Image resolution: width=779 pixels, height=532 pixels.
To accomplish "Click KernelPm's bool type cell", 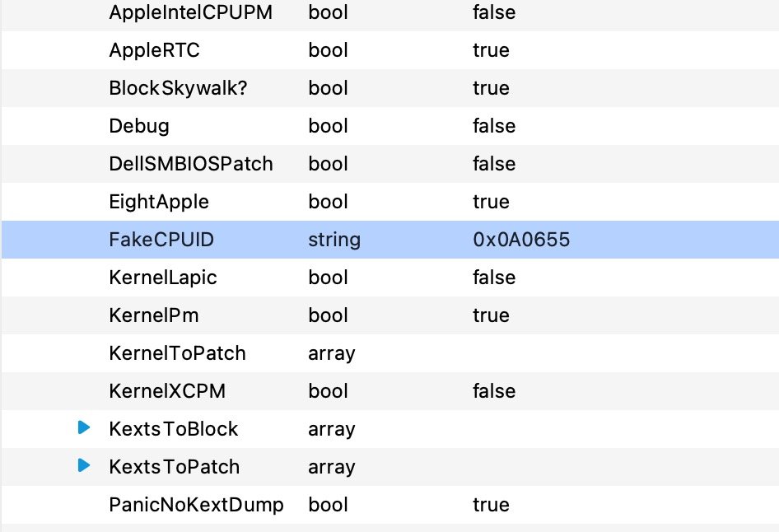I will tap(328, 315).
